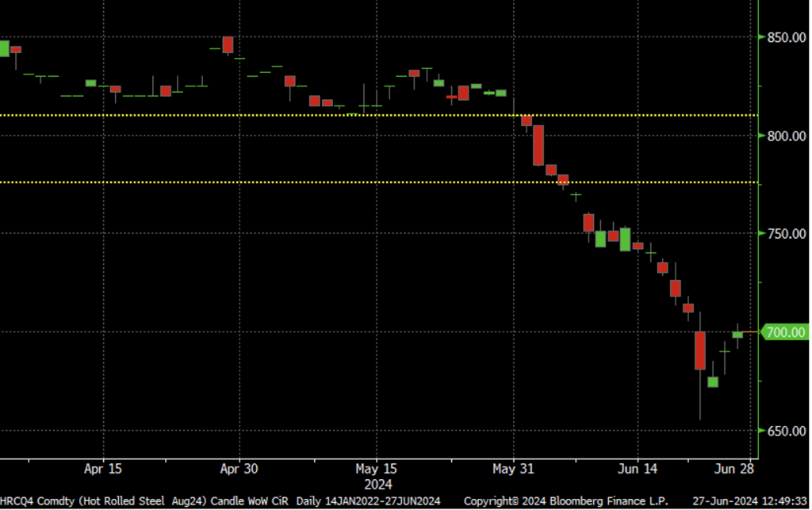Select the tall red candle right after May 31
The height and width of the screenshot is (510, 812).
pyautogui.click(x=538, y=145)
